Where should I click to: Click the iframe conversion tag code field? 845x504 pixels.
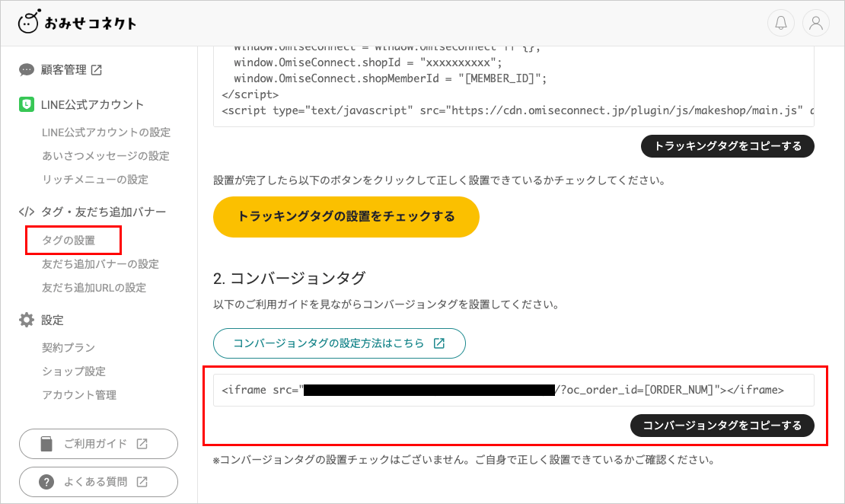click(x=514, y=390)
